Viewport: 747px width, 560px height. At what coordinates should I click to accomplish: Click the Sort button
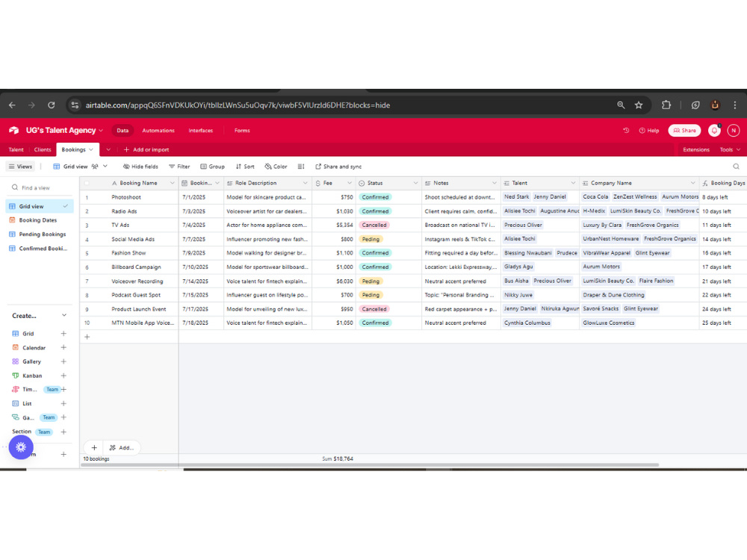coord(245,167)
